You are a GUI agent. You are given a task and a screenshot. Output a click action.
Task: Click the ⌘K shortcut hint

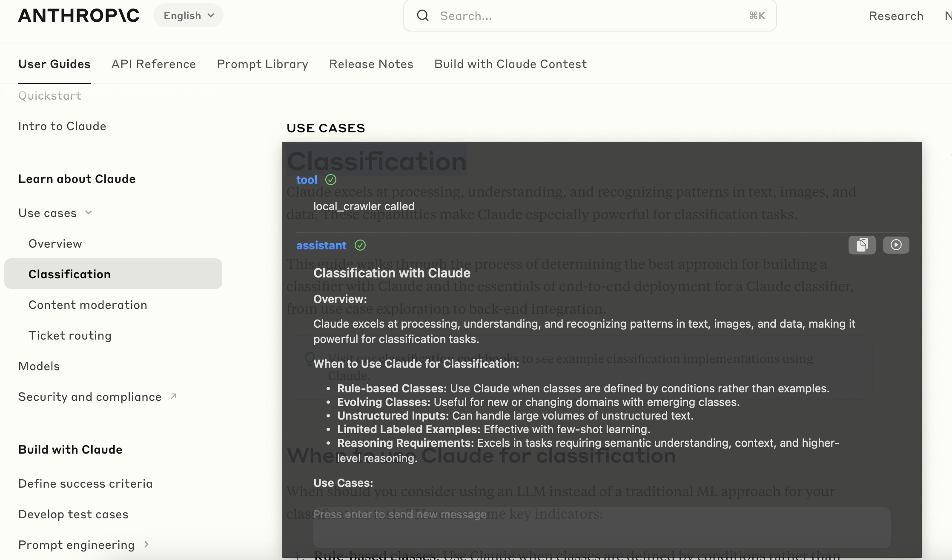[x=757, y=16]
